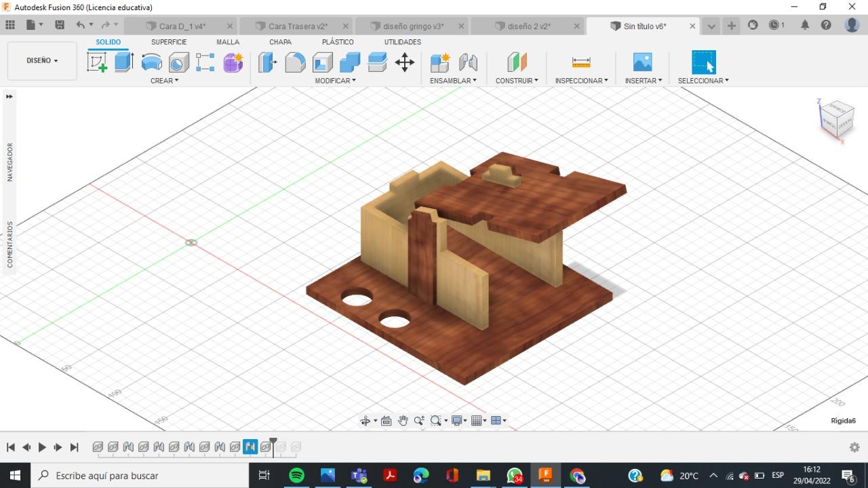
Task: Click the ViewCube in the corner
Action: (x=836, y=119)
